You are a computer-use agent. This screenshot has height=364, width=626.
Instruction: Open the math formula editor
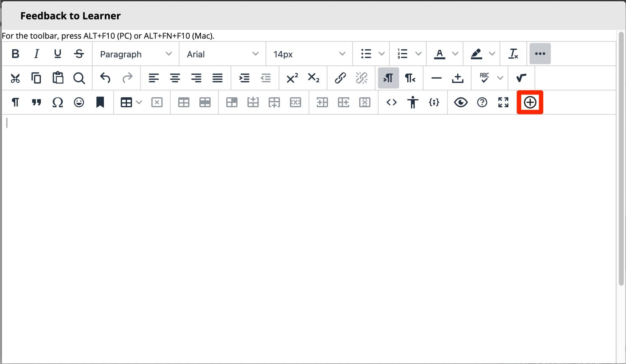(x=521, y=78)
